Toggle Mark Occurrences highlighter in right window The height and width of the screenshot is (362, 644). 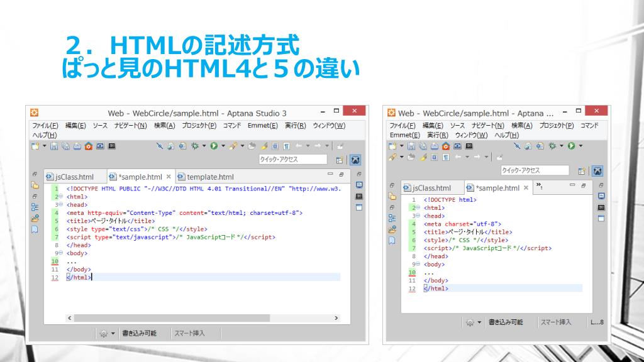point(423,156)
